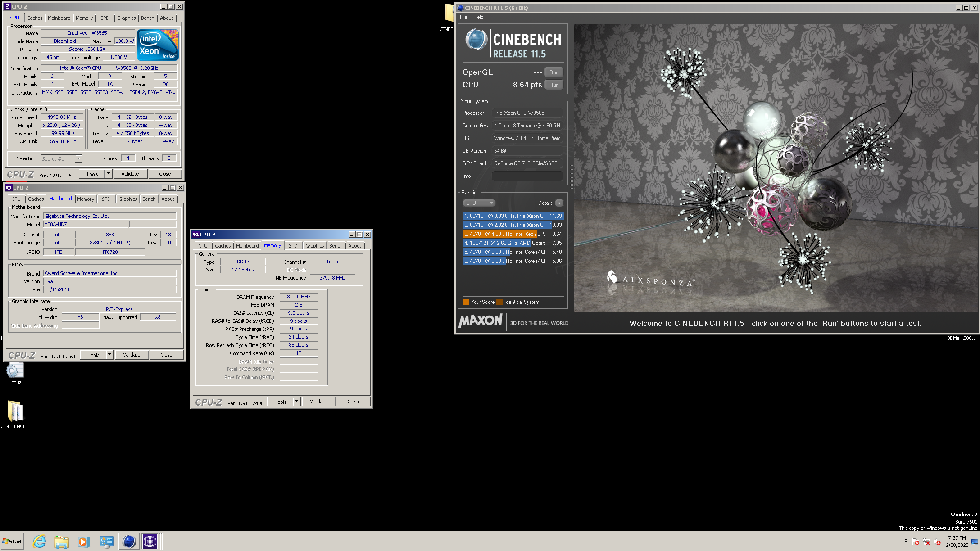Image resolution: width=980 pixels, height=551 pixels.
Task: Select ranking row 2 scoring 10.33
Action: (x=513, y=225)
